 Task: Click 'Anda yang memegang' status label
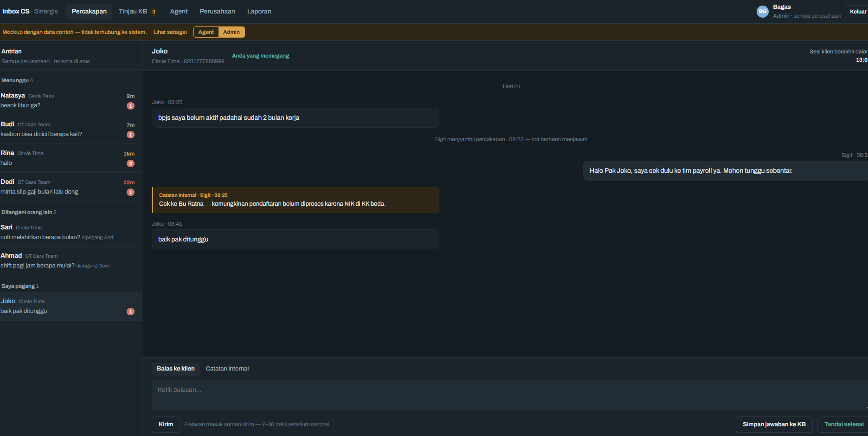click(x=260, y=56)
